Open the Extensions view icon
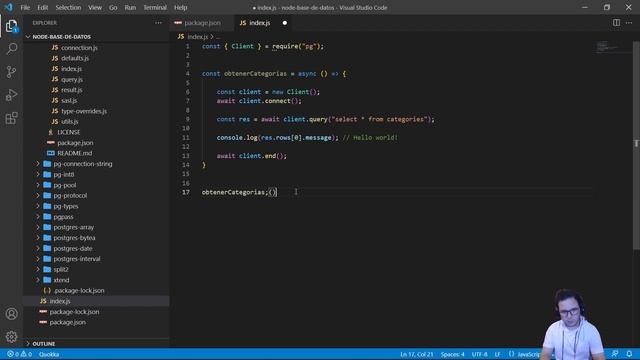This screenshot has width=640, height=360. tap(11, 118)
